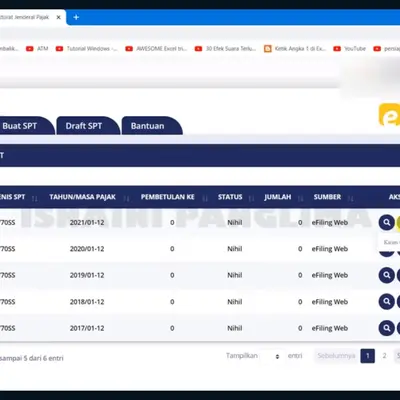Open a new browser tab with plus icon
Viewport: 400px width, 400px height.
(x=76, y=17)
